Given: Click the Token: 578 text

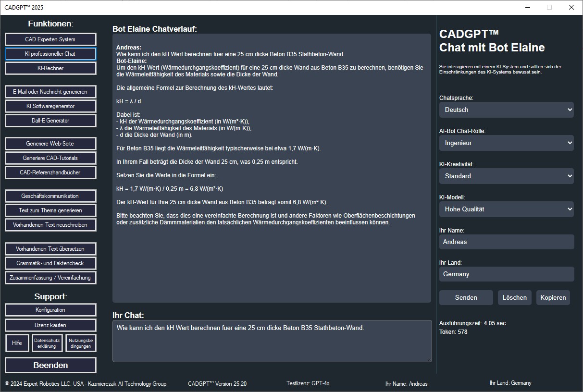Looking at the screenshot, I should coord(453,332).
